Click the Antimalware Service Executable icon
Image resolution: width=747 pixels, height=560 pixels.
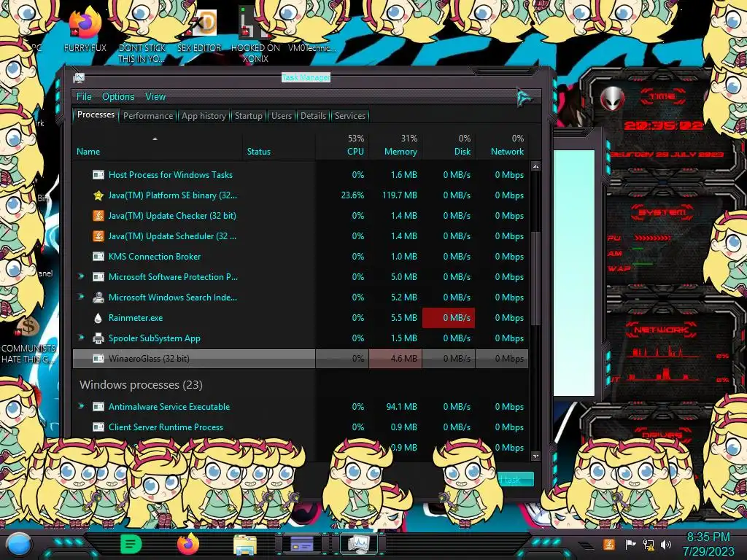[98, 407]
